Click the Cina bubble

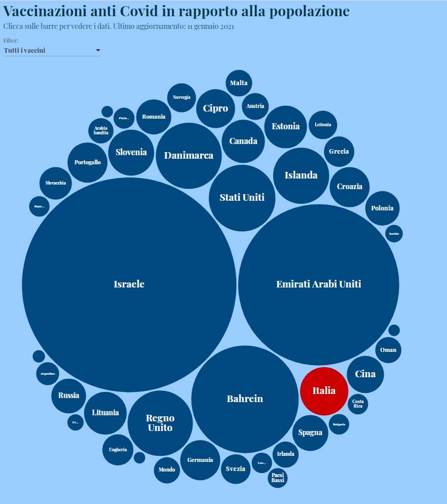pyautogui.click(x=365, y=374)
